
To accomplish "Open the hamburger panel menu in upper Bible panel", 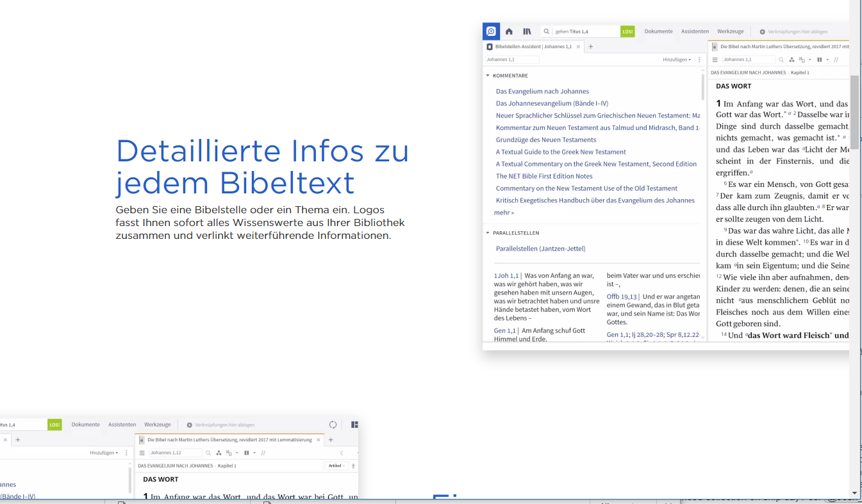I will (715, 60).
